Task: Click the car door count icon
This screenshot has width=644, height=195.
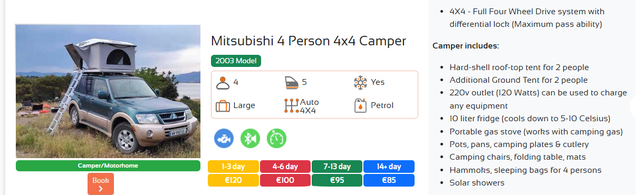Action: click(x=292, y=83)
